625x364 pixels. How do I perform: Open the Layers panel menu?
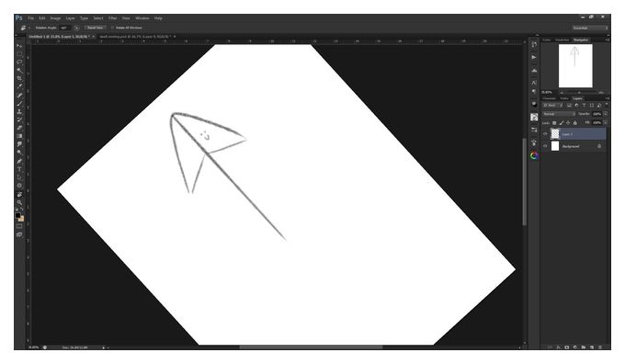[607, 98]
